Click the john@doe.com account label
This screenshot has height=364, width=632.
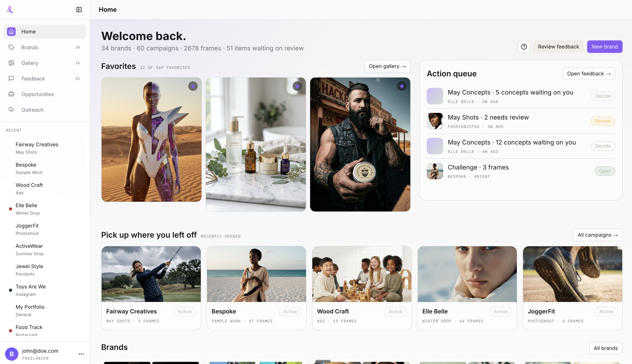pyautogui.click(x=40, y=351)
